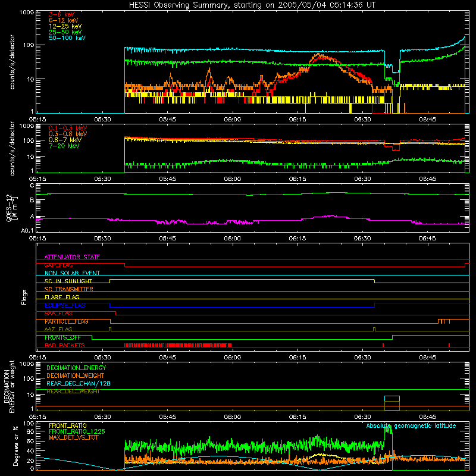Click the 0.1-0.3 MeV legend label

click(68, 128)
